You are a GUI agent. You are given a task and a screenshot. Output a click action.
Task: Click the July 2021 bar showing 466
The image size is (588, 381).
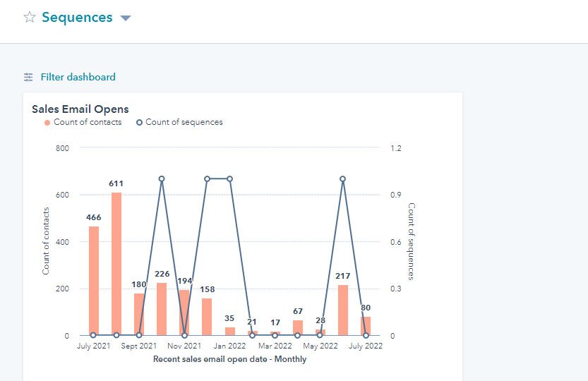click(x=94, y=281)
